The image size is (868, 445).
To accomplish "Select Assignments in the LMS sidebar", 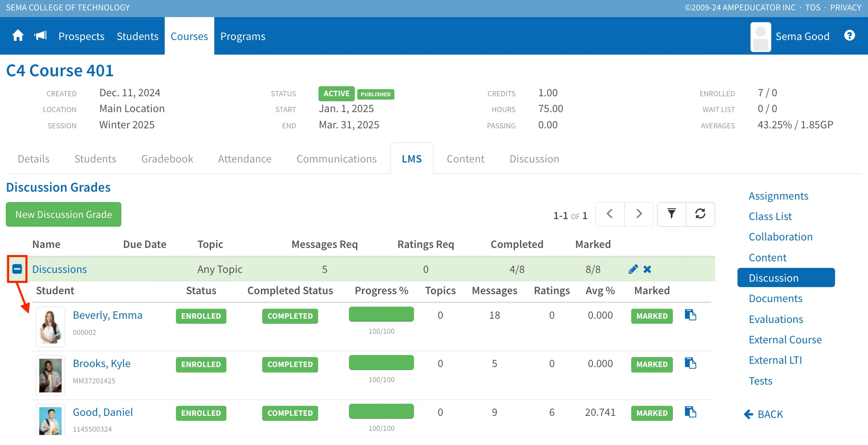I will click(x=778, y=196).
